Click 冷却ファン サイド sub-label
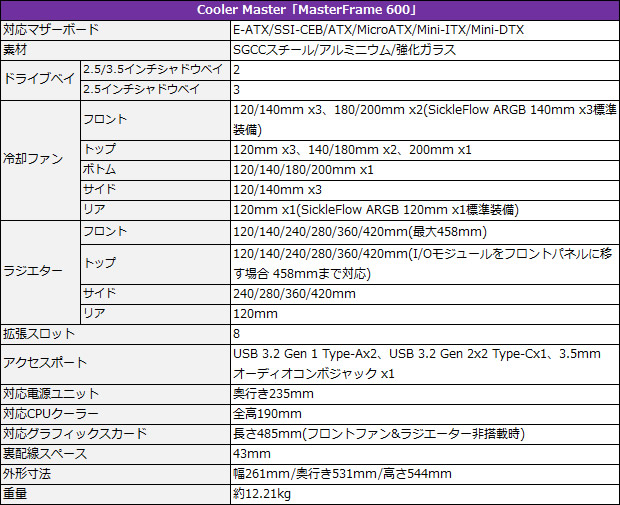 (x=155, y=190)
